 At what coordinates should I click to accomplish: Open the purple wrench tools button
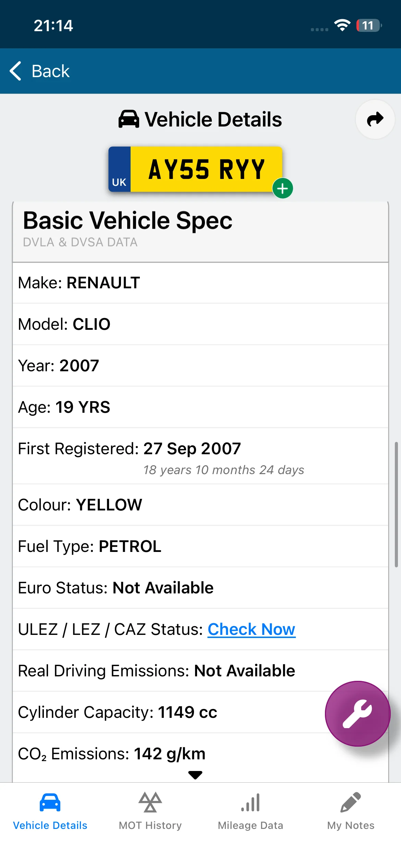(357, 713)
